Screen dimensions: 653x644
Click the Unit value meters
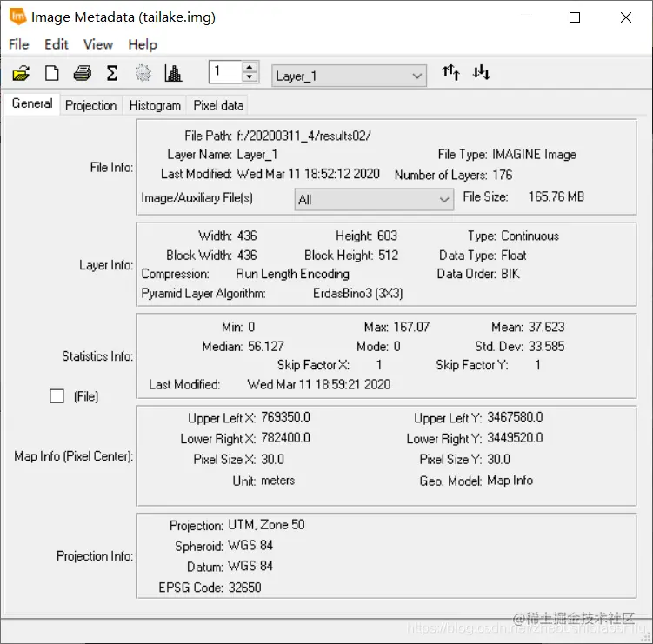pyautogui.click(x=277, y=481)
